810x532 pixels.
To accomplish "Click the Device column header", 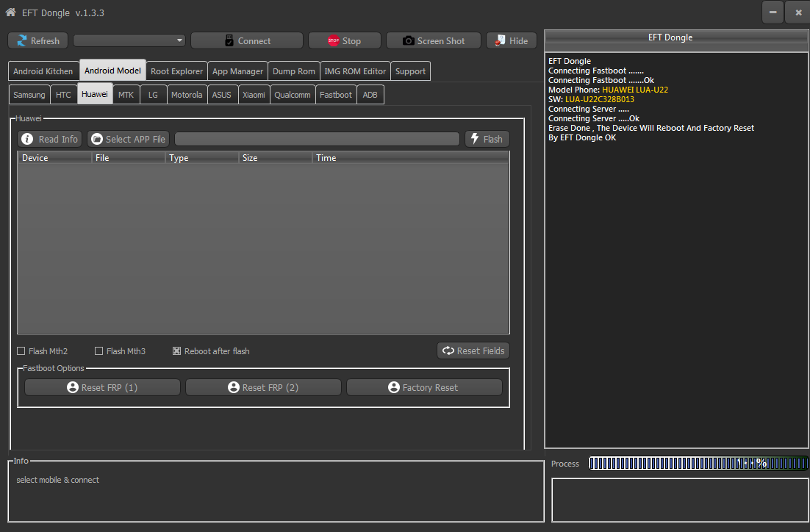I will pyautogui.click(x=54, y=158).
